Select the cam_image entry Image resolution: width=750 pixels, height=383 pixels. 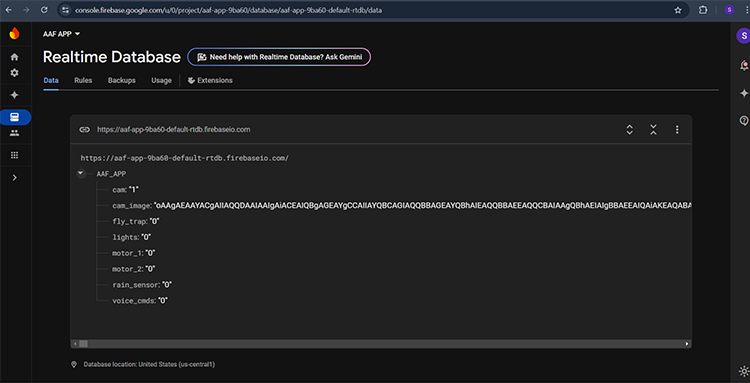click(402, 206)
